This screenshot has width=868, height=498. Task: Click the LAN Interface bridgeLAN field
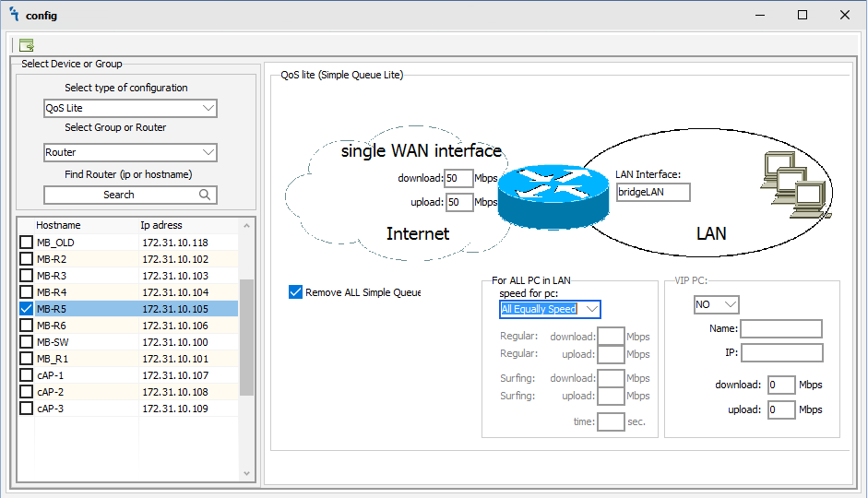[652, 192]
